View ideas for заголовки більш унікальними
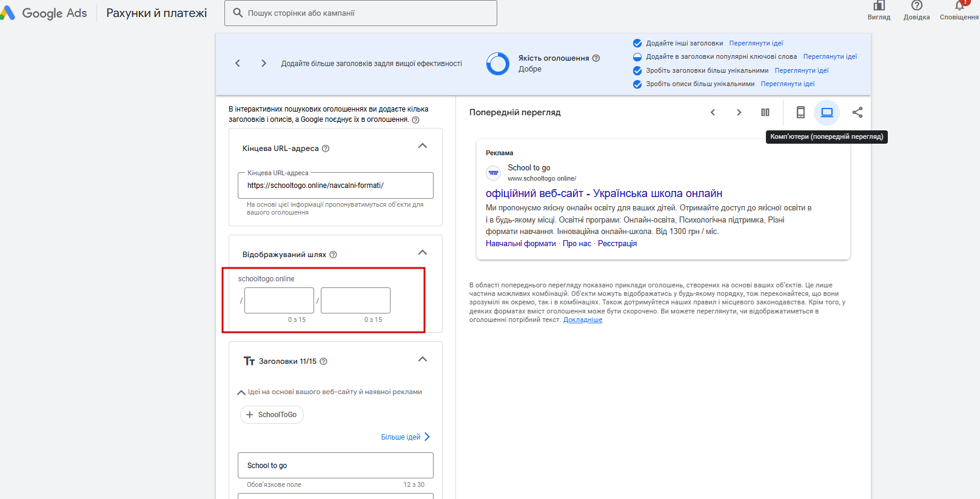 click(x=802, y=70)
